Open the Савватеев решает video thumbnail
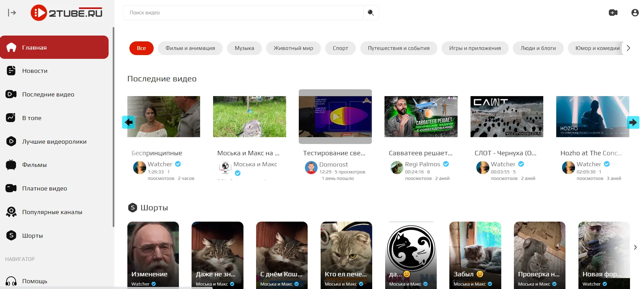This screenshot has height=289, width=644. pyautogui.click(x=421, y=117)
